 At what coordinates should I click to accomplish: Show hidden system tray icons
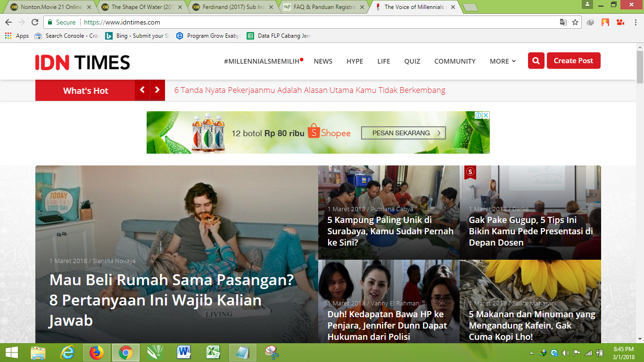point(532,353)
